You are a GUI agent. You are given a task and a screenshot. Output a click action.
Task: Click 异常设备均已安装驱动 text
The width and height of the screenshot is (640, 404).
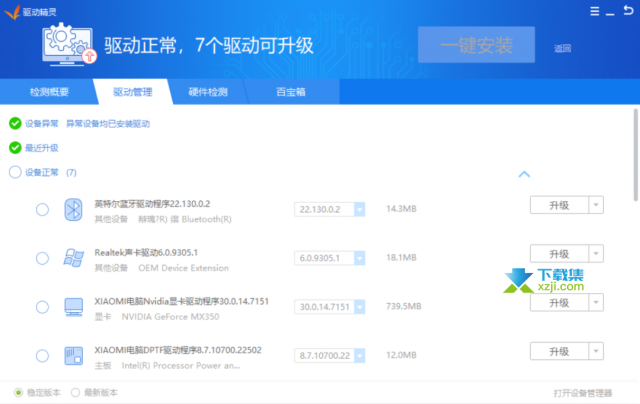[108, 124]
